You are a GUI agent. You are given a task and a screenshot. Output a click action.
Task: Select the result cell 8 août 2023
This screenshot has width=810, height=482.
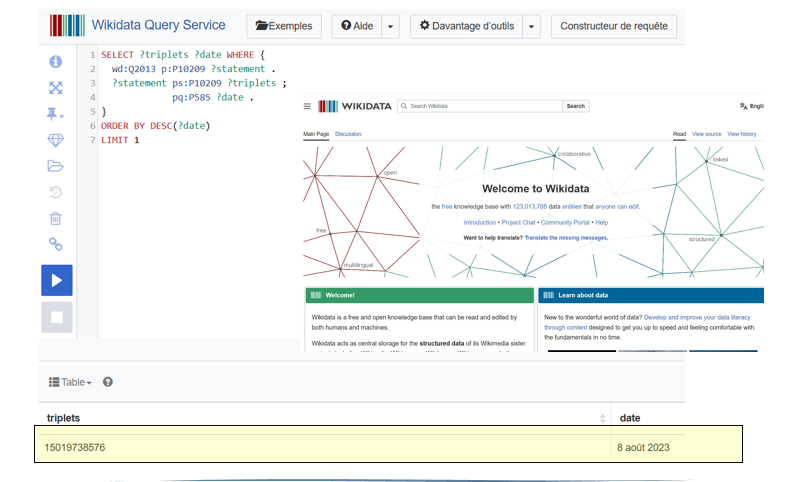pyautogui.click(x=643, y=447)
